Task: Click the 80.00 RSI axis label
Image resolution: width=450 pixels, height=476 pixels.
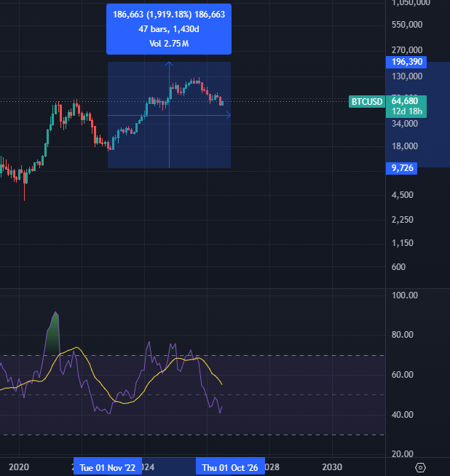Action: tap(403, 335)
